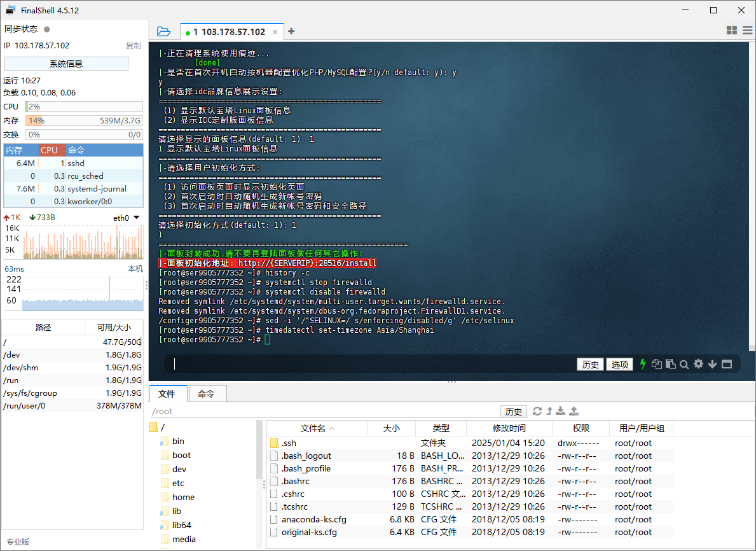
Task: Add a new tab with plus button
Action: tap(291, 31)
